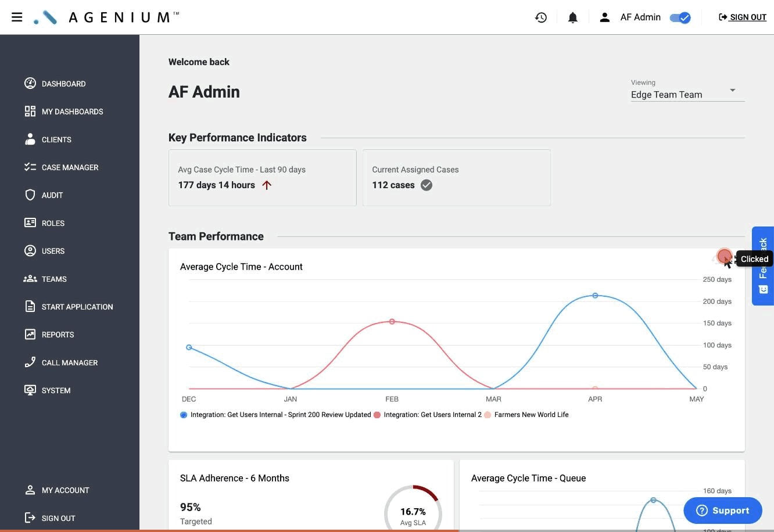Click the Teams group icon
This screenshot has width=774, height=532.
30,279
